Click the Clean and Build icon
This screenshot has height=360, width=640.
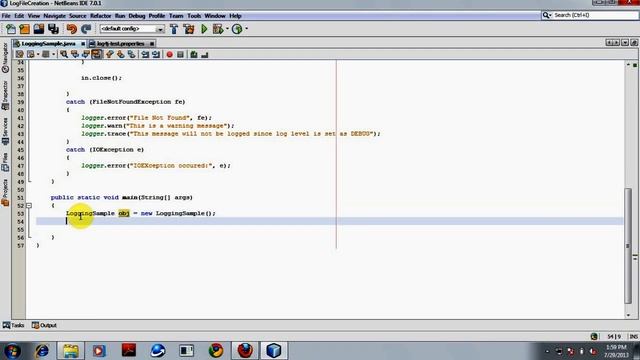coord(189,29)
